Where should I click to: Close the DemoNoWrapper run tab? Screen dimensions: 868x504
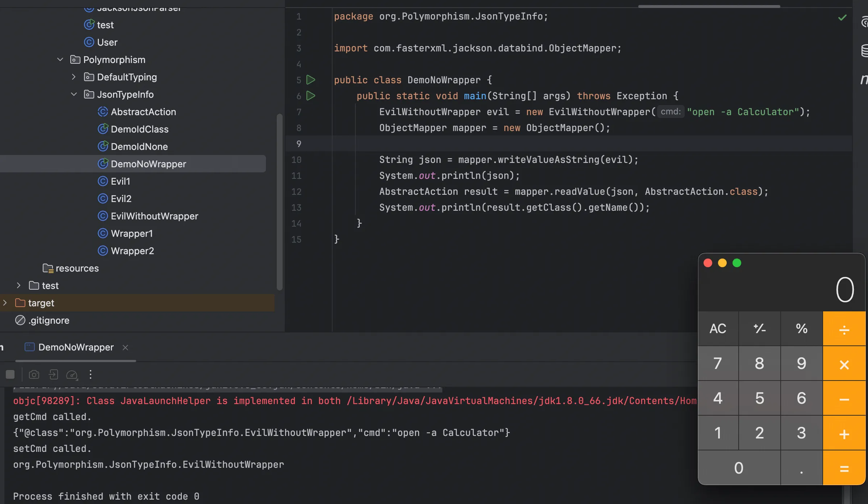(x=125, y=348)
